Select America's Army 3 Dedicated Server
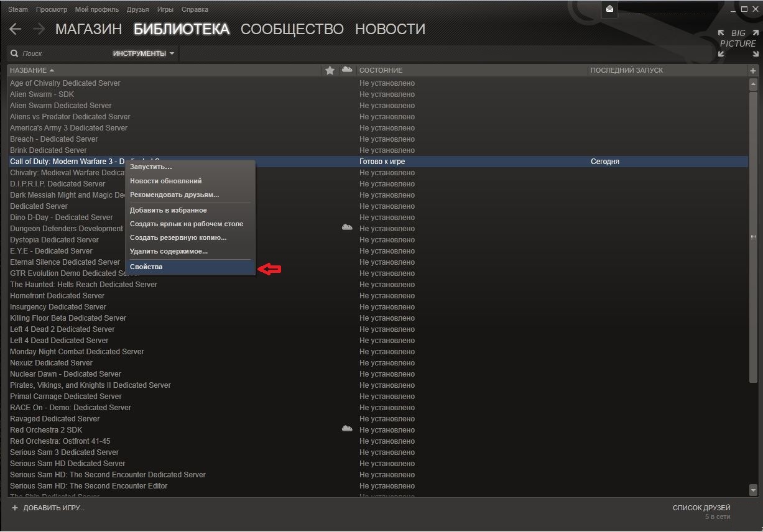 tap(68, 128)
